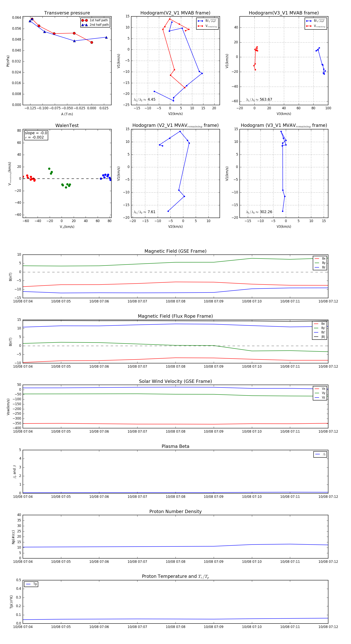
Task: Click the 'r = -0.002' text box line
Action: click(x=35, y=137)
